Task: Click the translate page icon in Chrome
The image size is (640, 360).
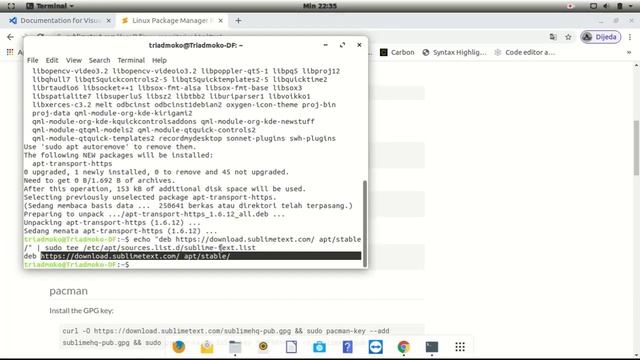Action: (553, 37)
